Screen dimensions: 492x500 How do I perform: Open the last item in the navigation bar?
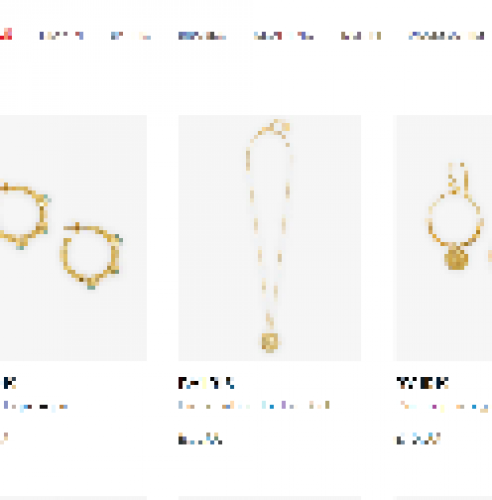click(x=446, y=36)
